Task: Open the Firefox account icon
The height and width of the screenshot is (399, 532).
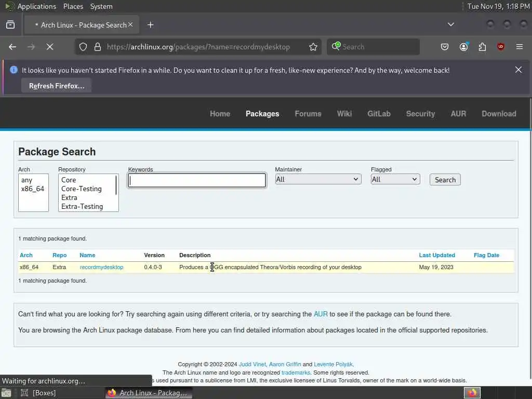Action: (463, 47)
